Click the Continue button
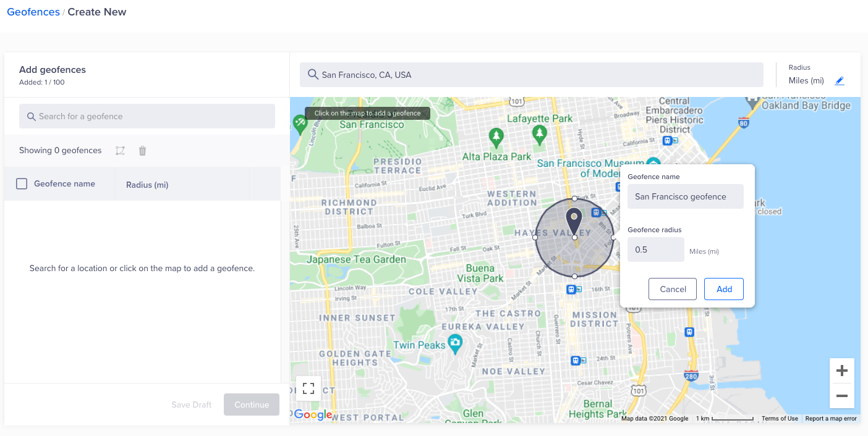 coord(252,405)
